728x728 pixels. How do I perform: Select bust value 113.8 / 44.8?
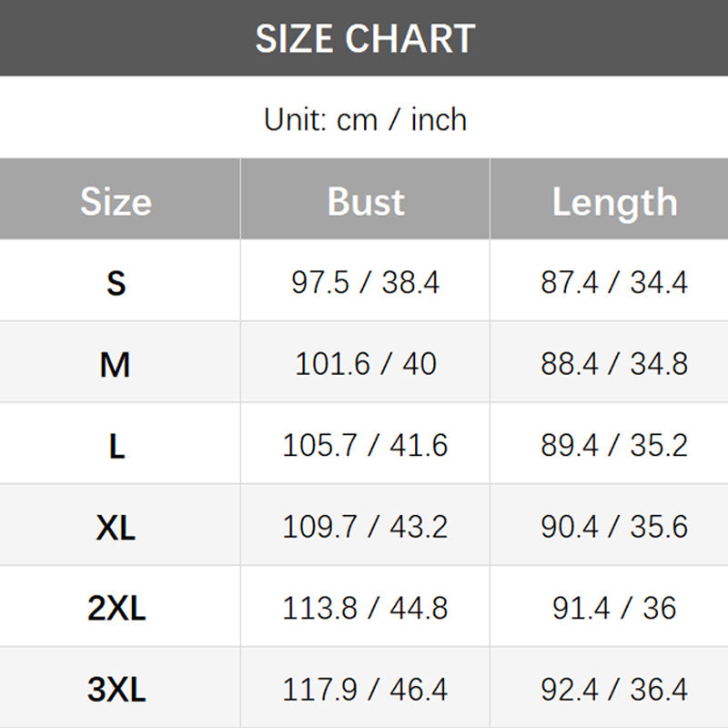[x=365, y=608]
